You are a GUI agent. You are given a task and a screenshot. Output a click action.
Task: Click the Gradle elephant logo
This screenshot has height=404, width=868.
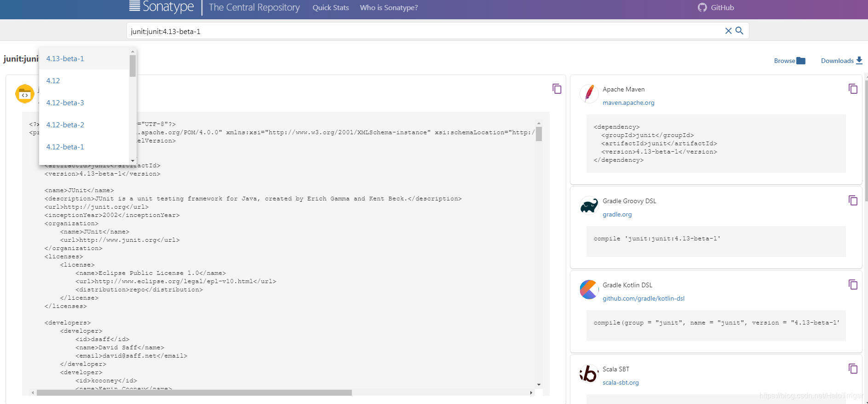[x=589, y=205]
